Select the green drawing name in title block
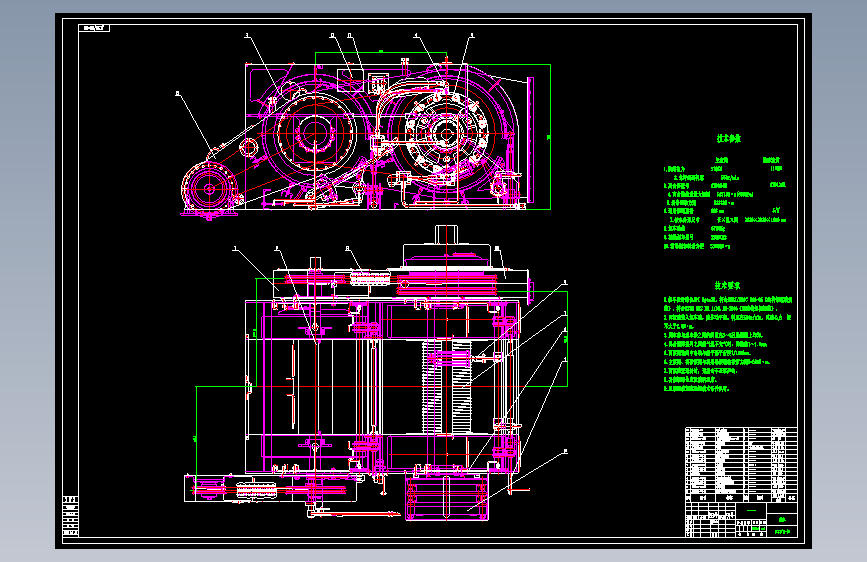This screenshot has width=867, height=562. (x=782, y=519)
